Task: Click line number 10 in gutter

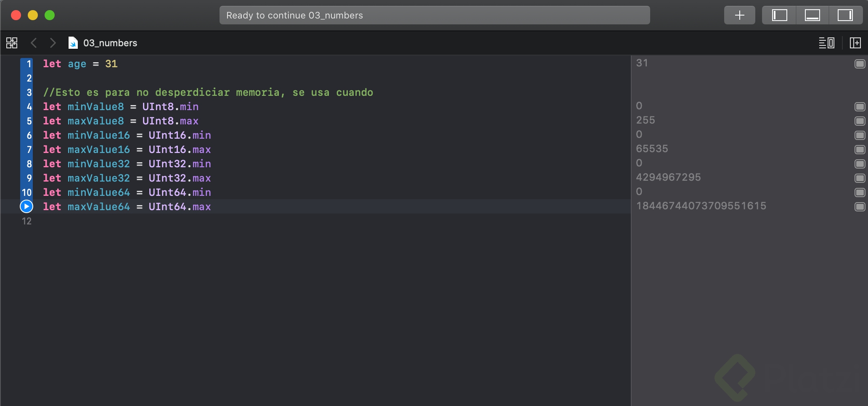Action: coord(26,192)
